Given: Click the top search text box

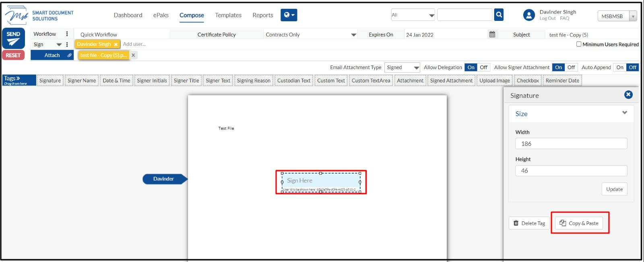Looking at the screenshot, I should point(464,15).
